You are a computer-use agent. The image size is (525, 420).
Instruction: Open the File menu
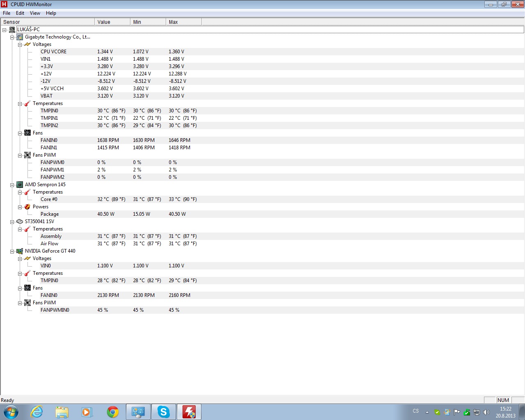[x=7, y=13]
